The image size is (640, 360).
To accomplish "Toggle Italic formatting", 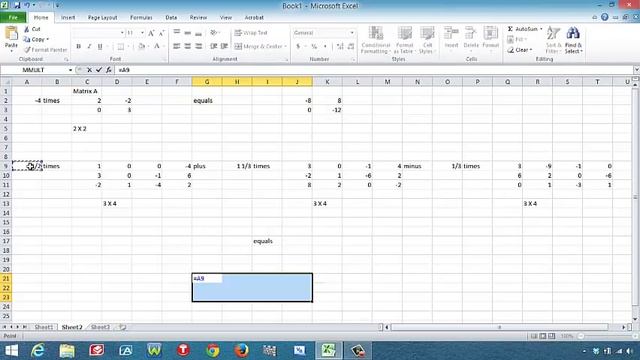I will [89, 47].
